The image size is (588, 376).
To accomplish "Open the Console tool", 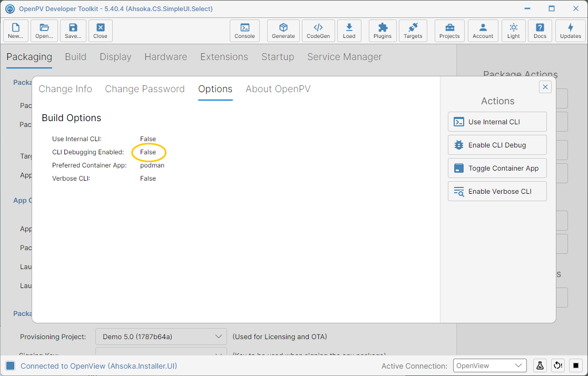I will coord(244,31).
